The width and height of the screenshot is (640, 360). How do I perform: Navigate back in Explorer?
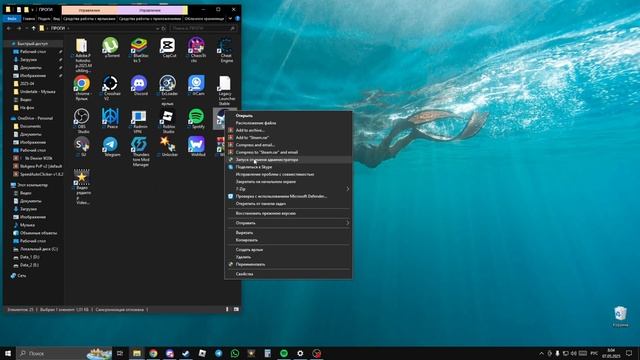tap(9, 29)
